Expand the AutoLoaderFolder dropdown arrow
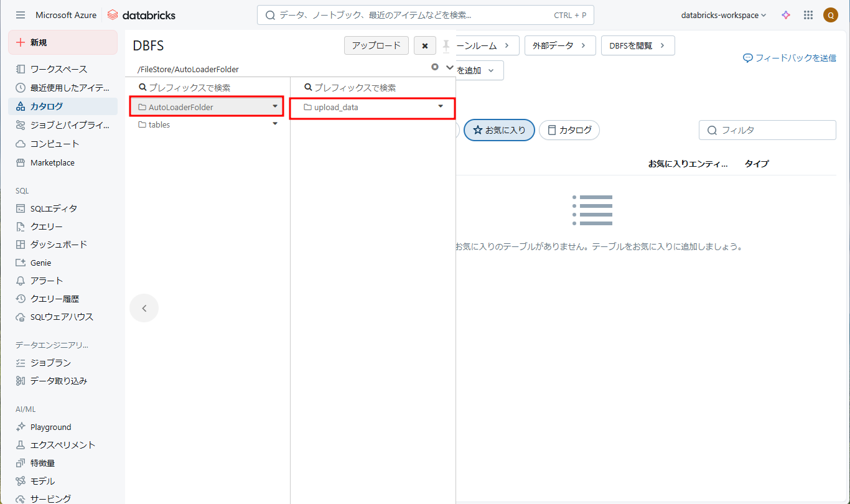 tap(275, 106)
